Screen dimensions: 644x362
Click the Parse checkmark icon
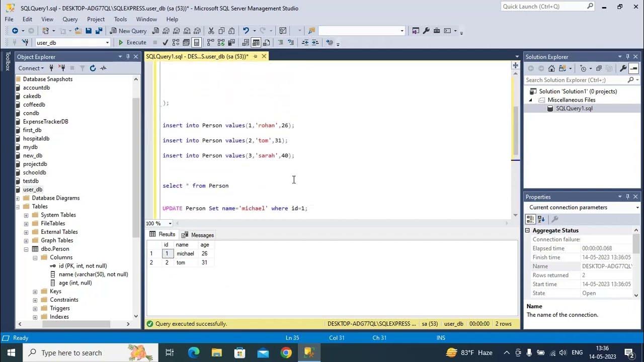coord(166,43)
